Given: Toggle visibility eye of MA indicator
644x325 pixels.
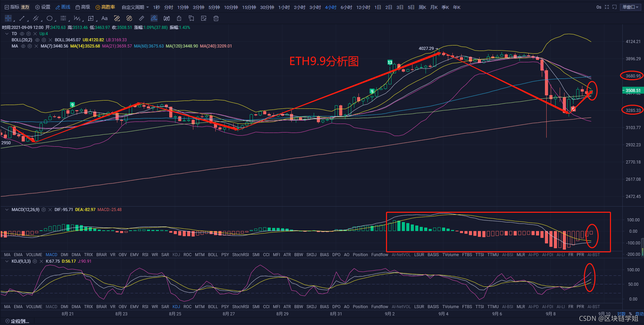Looking at the screenshot, I should point(23,46).
